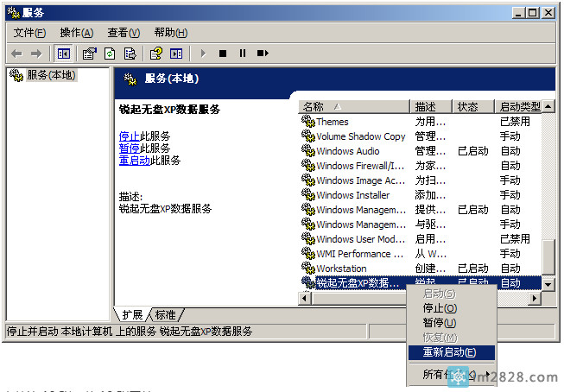Click the 停止 link to stop this service

[x=129, y=136]
